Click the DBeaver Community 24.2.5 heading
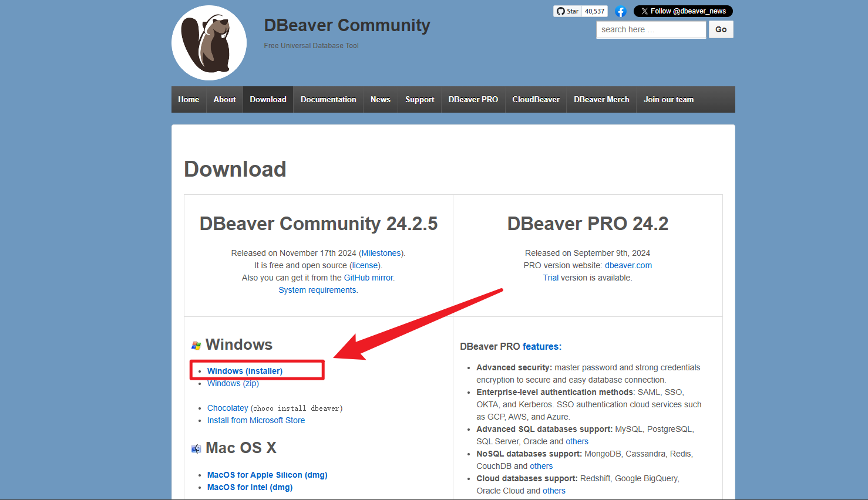The width and height of the screenshot is (868, 500). [x=318, y=224]
